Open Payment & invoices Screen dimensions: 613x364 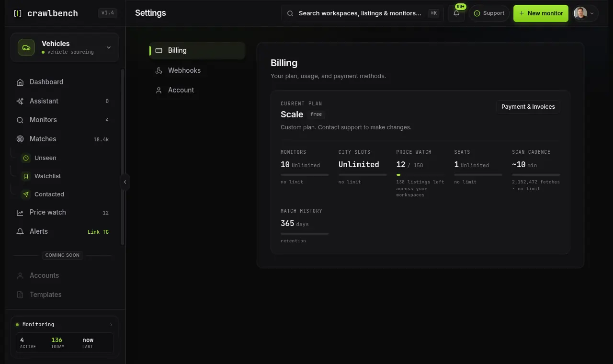click(x=528, y=107)
